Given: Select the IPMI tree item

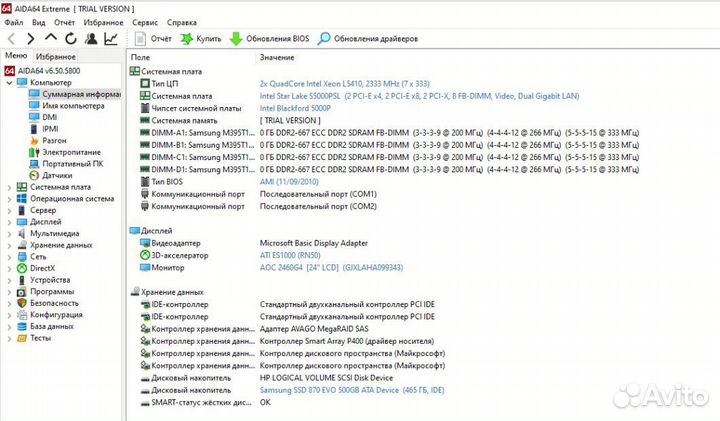Looking at the screenshot, I should pos(44,129).
